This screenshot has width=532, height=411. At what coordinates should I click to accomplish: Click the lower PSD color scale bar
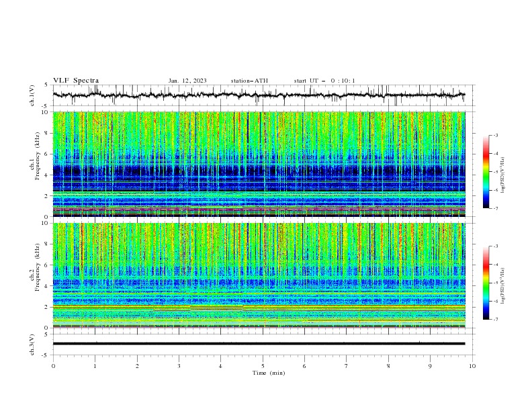click(486, 283)
